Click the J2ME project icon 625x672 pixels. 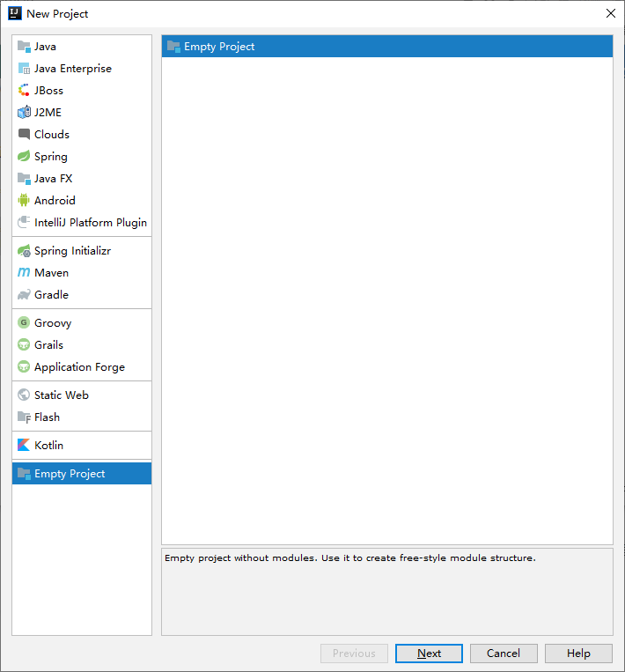(24, 113)
